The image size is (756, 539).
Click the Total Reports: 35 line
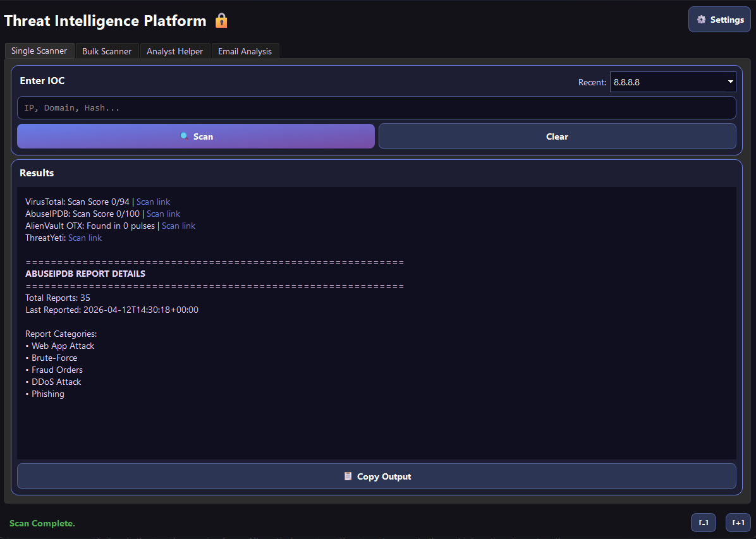coord(58,298)
